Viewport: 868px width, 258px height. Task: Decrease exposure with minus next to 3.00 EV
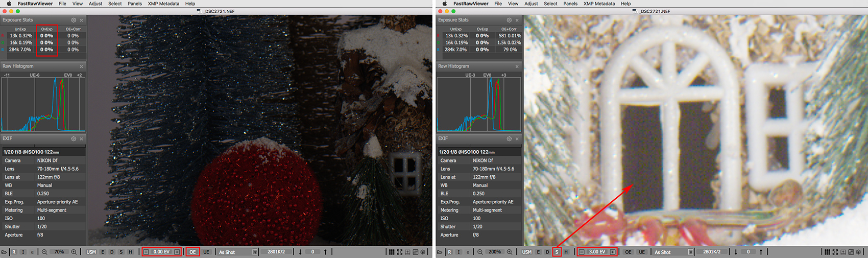pos(582,252)
